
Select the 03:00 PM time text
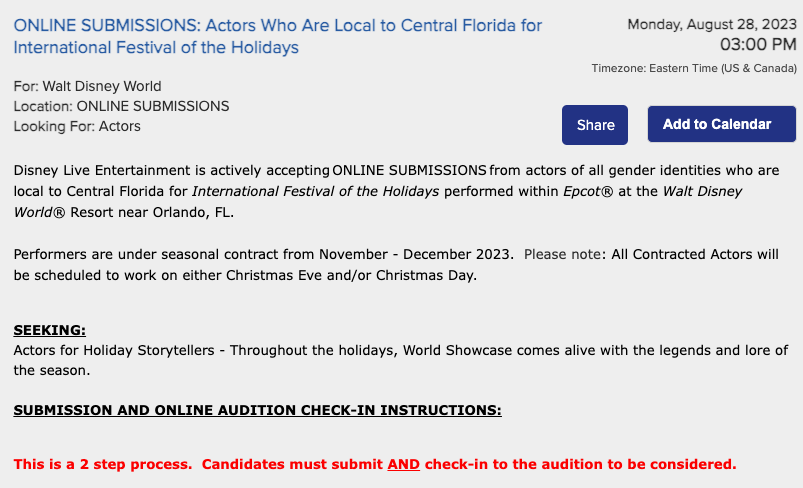[x=758, y=44]
